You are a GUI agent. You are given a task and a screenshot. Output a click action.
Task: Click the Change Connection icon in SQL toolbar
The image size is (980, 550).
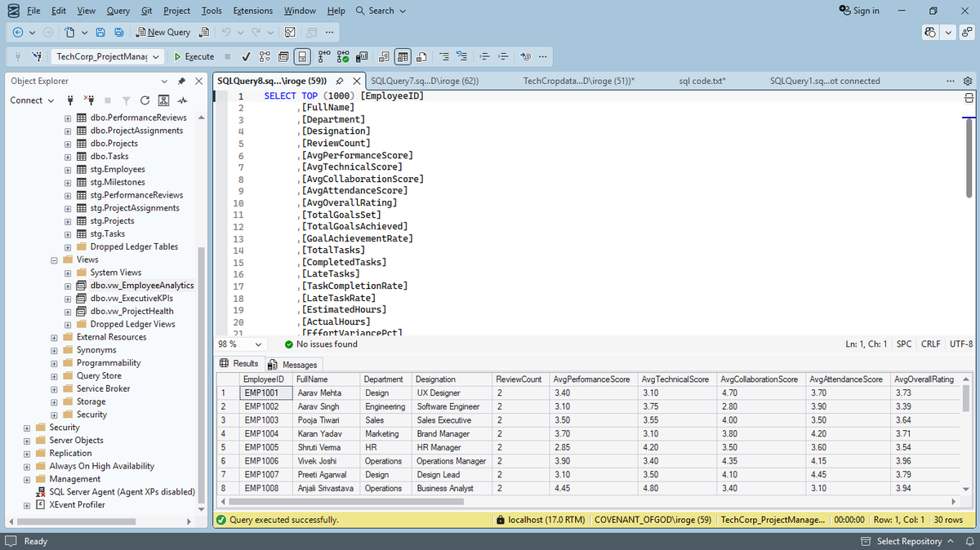pos(37,57)
